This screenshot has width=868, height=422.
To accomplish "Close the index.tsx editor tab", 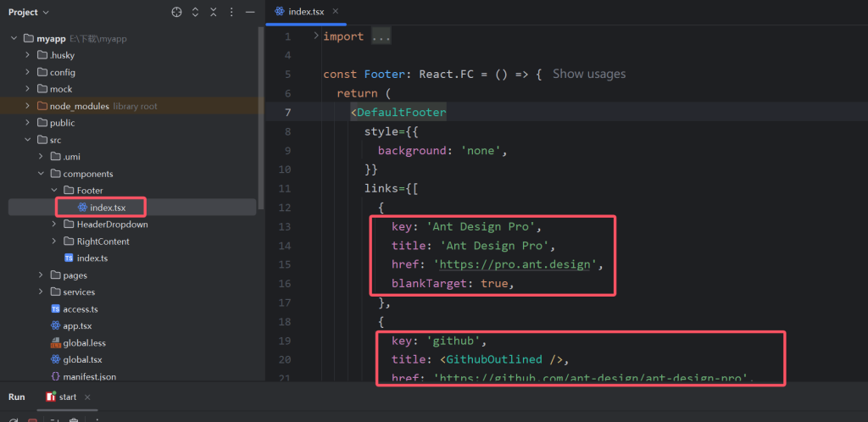I will pos(336,11).
